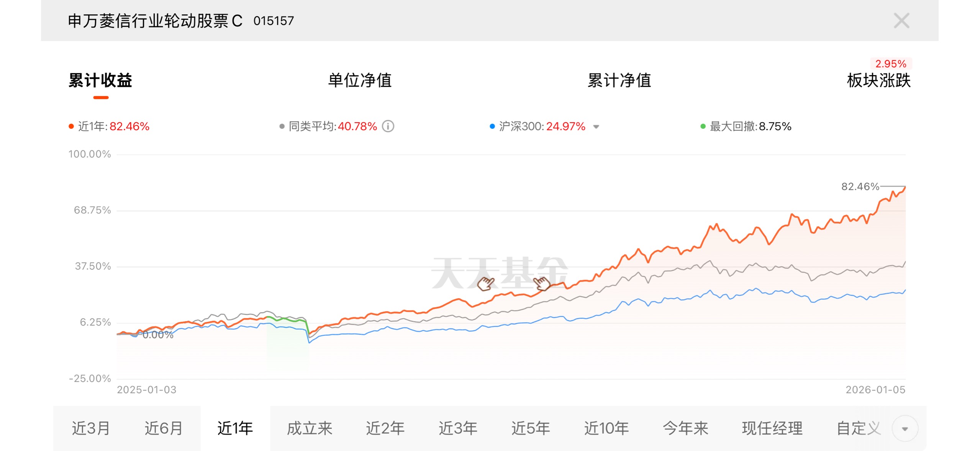The height and width of the screenshot is (451, 980).
Task: Open the 板块涨跌 tab
Action: click(x=878, y=80)
